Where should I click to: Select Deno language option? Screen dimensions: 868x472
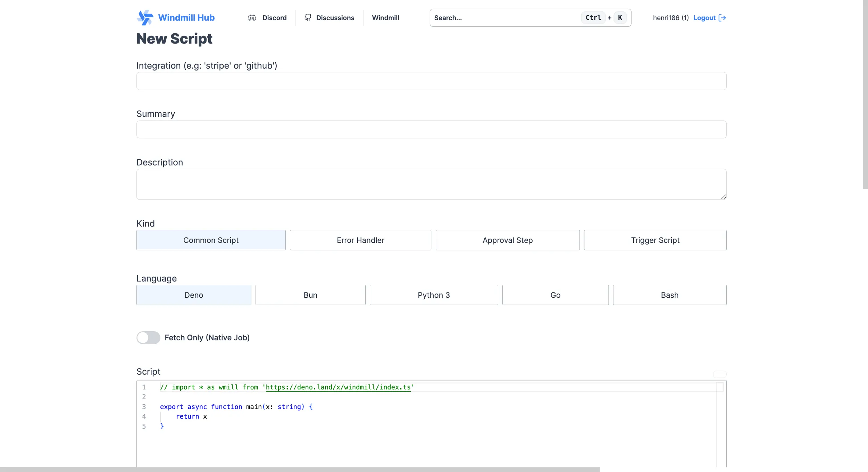click(193, 295)
